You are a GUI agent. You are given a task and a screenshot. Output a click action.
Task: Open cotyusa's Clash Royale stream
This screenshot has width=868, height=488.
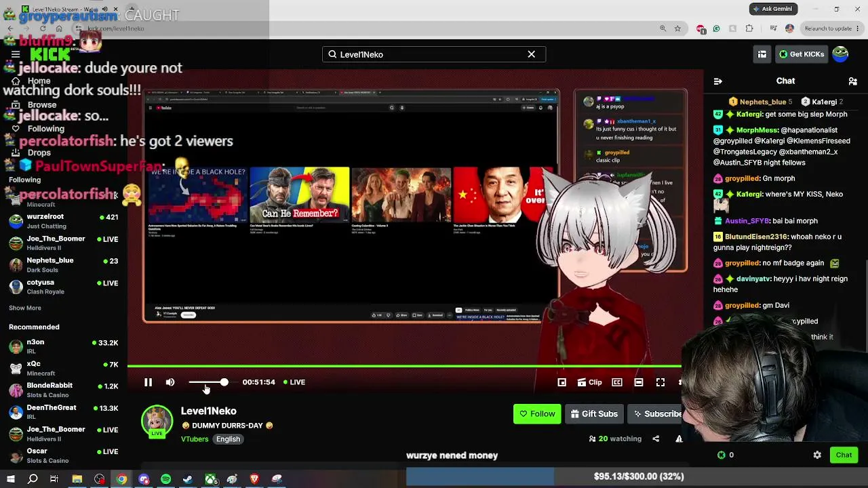64,287
